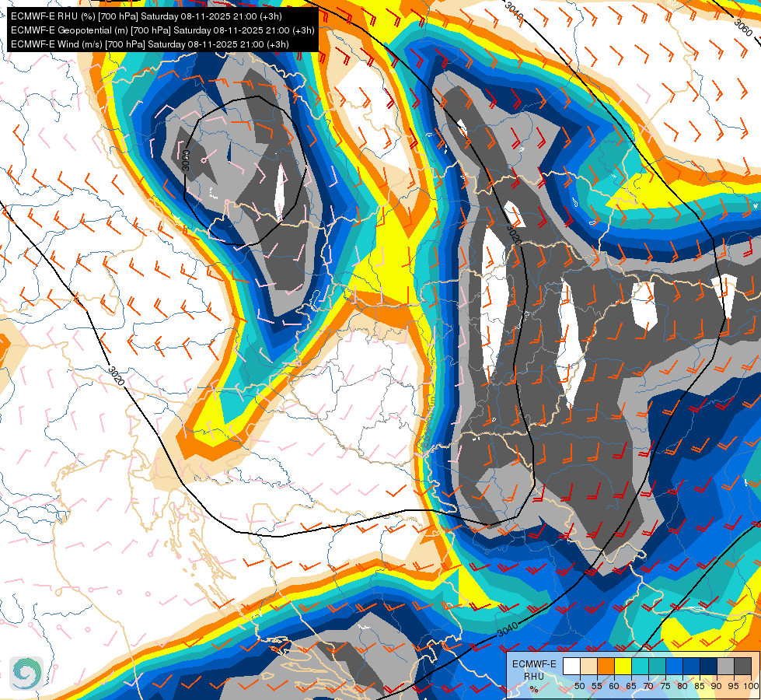Click the legend tick value 80
Screen dimensions: 761x700
pyautogui.click(x=682, y=686)
